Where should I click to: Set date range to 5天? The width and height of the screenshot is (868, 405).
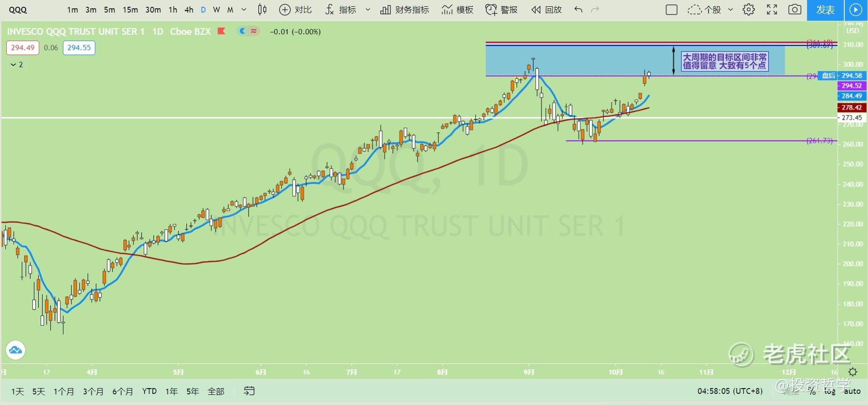[x=39, y=391]
